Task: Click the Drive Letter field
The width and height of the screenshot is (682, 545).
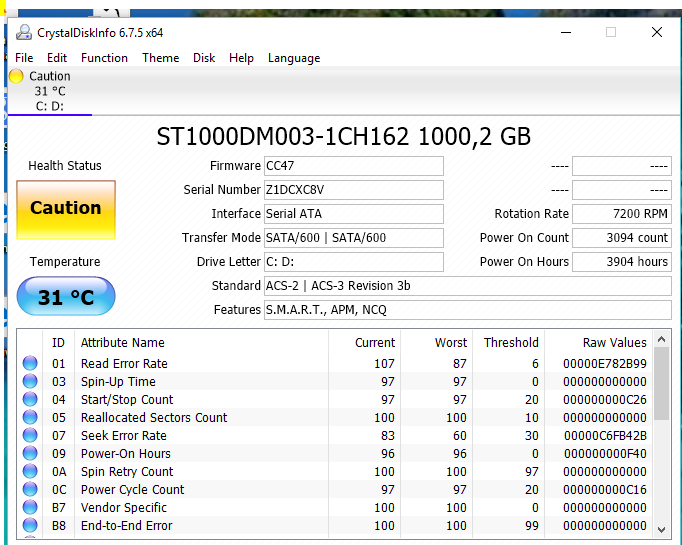Action: pos(354,261)
